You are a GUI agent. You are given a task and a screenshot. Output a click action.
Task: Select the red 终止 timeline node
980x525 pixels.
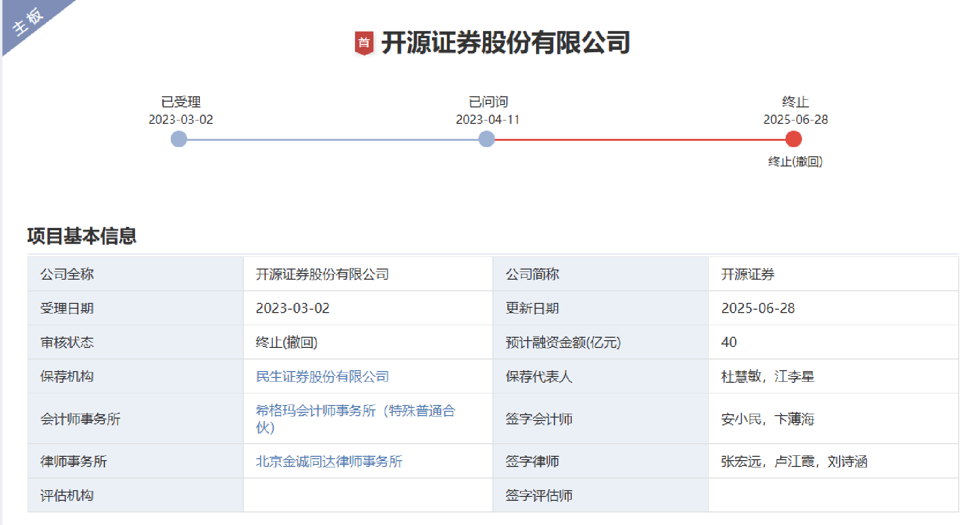tap(794, 139)
